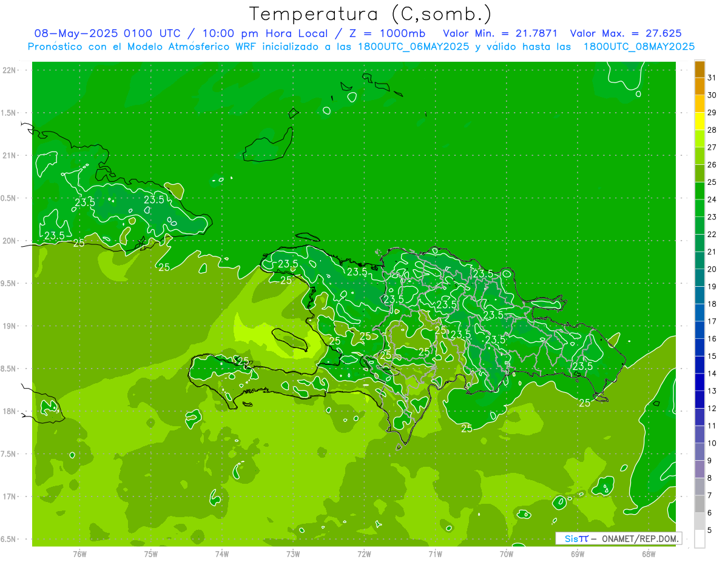Click the 72W longitude axis label
728x562 pixels.
pos(364,554)
